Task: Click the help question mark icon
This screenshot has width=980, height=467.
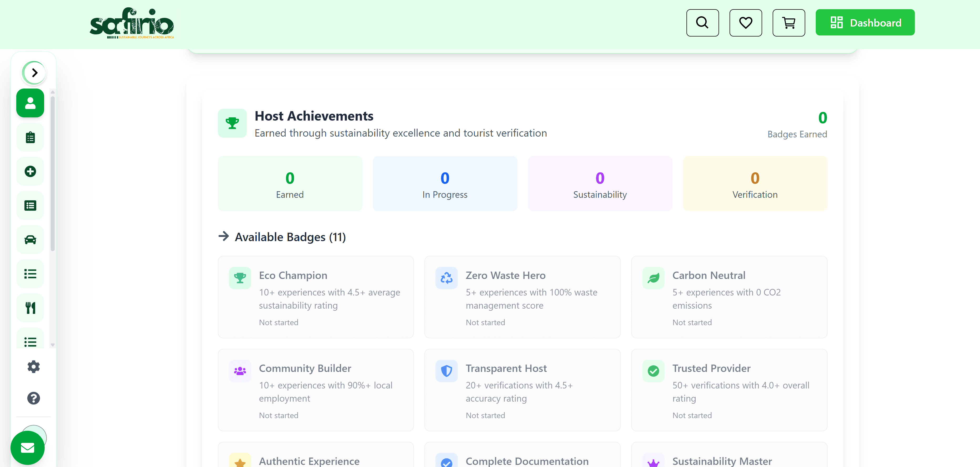Action: pos(33,398)
